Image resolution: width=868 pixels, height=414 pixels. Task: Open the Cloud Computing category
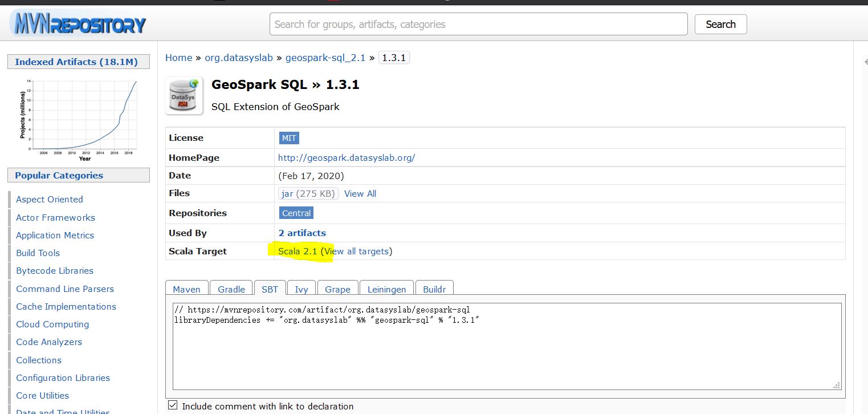click(x=52, y=324)
